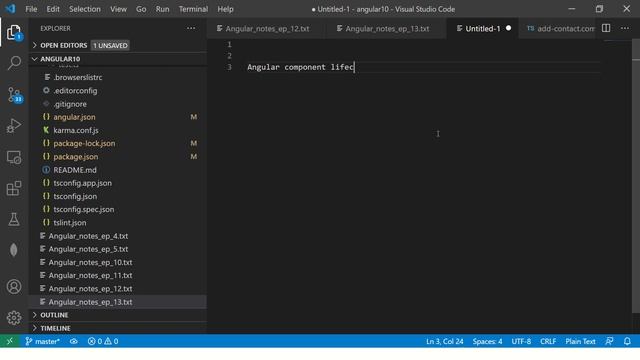Switch to Angular_notes_ep_13.txt tab
The width and height of the screenshot is (640, 360).
tap(386, 29)
